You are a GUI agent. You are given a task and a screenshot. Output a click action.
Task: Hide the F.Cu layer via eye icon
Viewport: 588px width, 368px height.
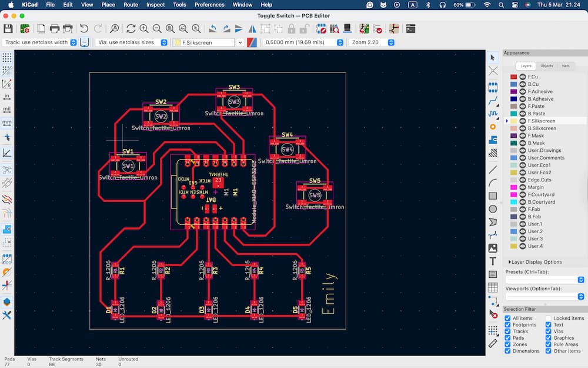pos(522,77)
